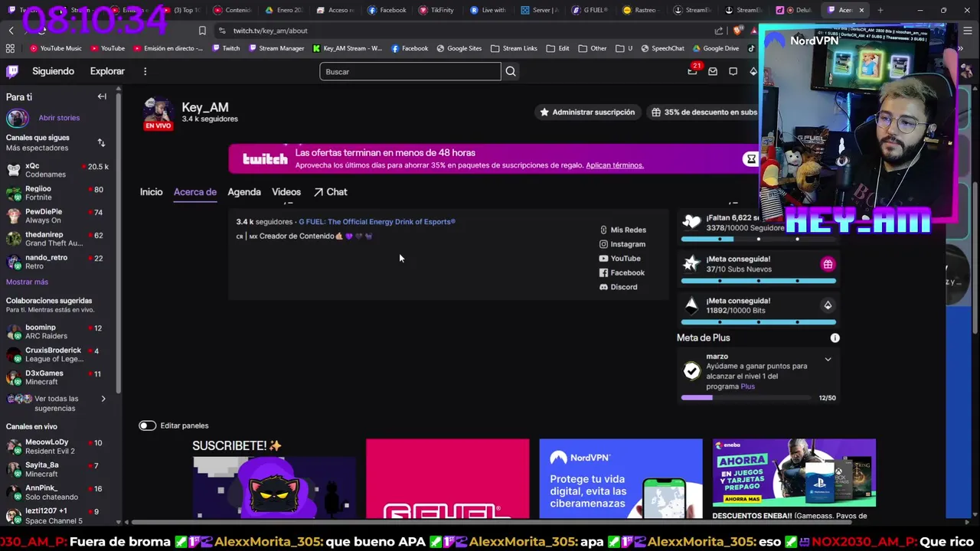Screen dimensions: 980x551
Task: Open the Key_AM Stream Kick bookmark
Action: click(x=347, y=48)
